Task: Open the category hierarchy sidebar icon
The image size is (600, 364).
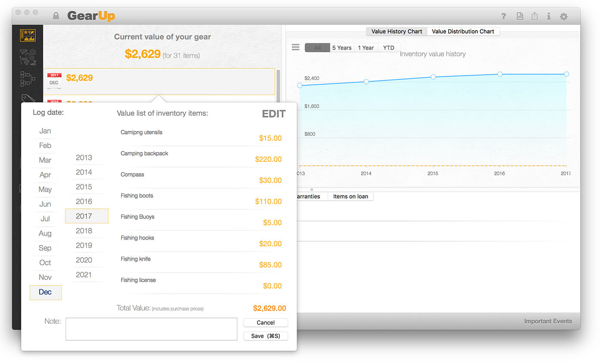Action: coord(28,78)
